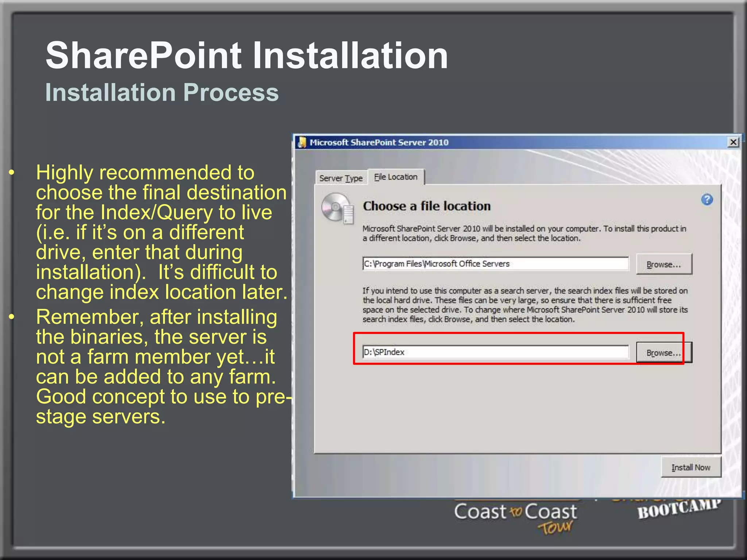Click the Remember, after installing bullet text
This screenshot has height=560, width=747.
(163, 366)
